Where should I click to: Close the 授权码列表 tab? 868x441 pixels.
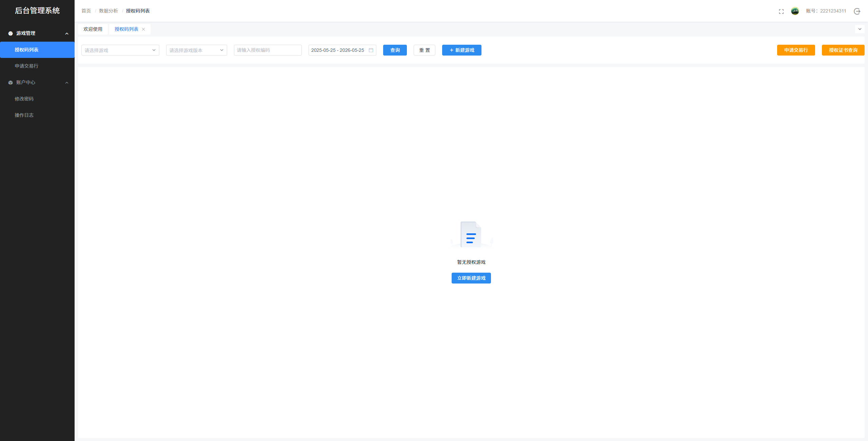pyautogui.click(x=143, y=29)
